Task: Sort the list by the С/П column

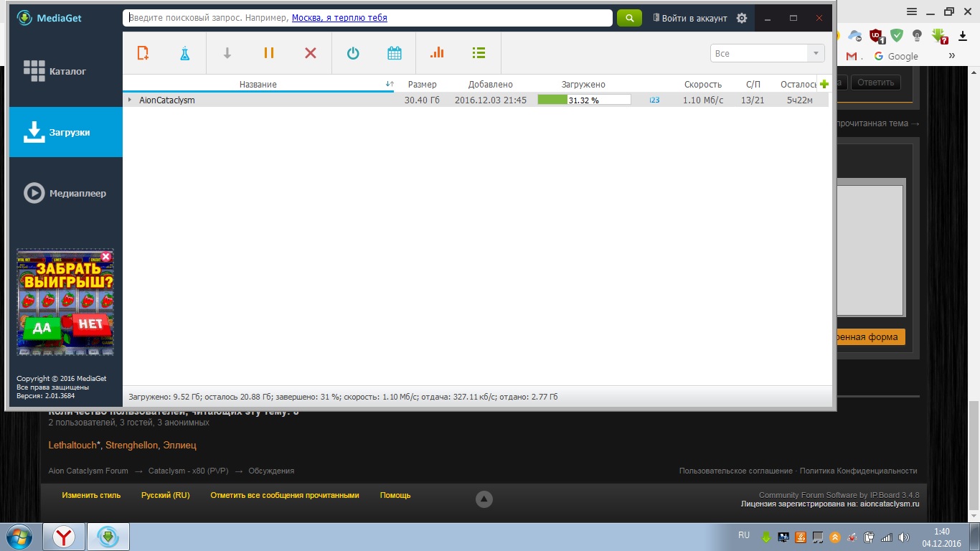Action: [753, 84]
